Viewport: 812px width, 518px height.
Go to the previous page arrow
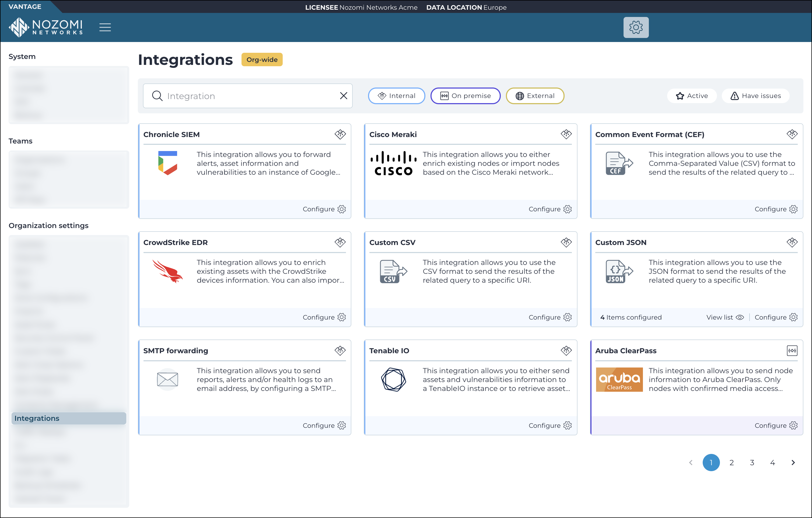tap(691, 463)
